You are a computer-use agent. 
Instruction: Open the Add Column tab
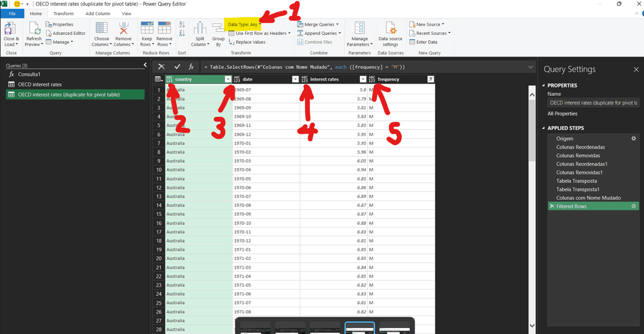tap(98, 13)
